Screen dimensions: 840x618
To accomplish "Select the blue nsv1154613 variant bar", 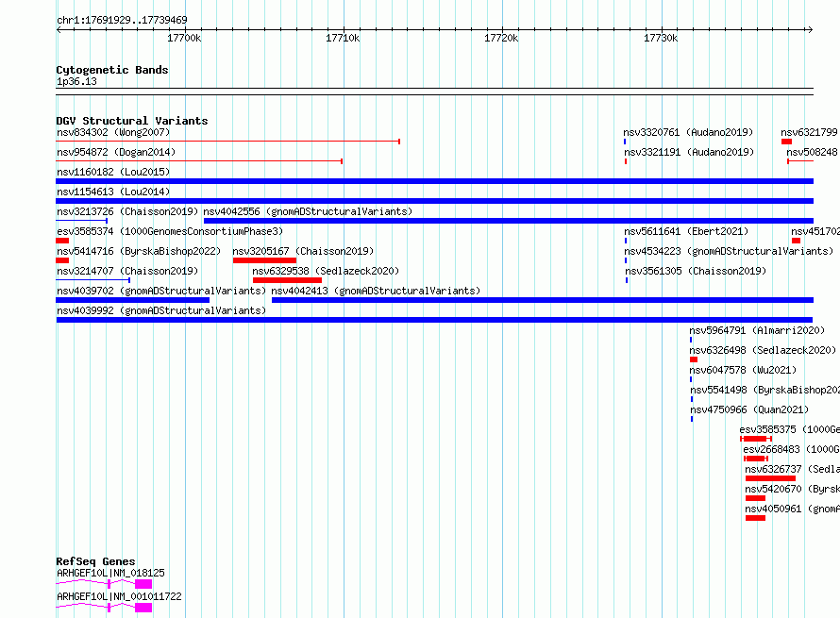I will [x=434, y=201].
